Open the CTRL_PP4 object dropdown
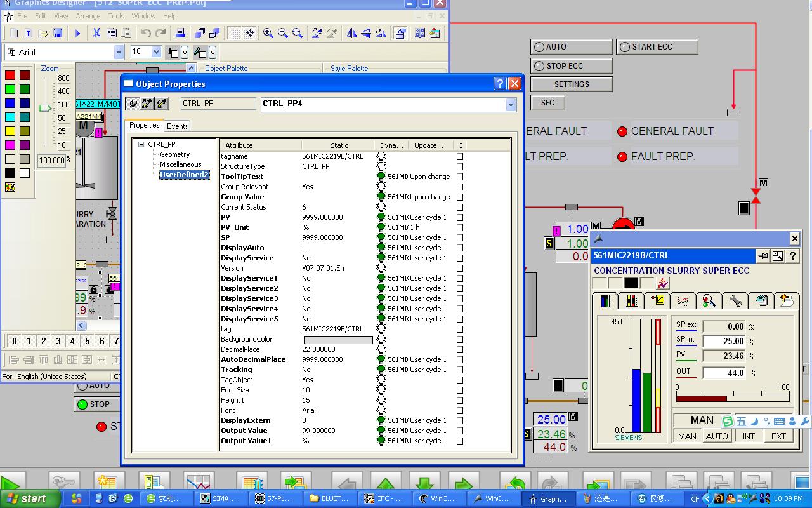 (x=511, y=105)
